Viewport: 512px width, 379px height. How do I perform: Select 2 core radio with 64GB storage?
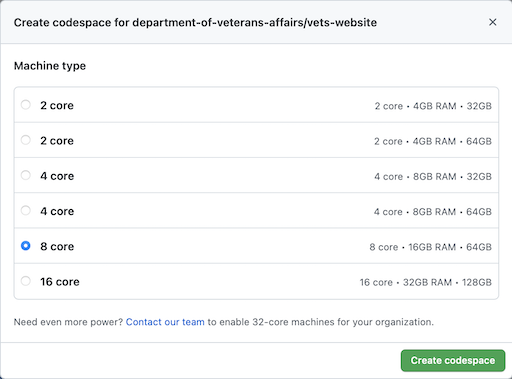tap(26, 140)
